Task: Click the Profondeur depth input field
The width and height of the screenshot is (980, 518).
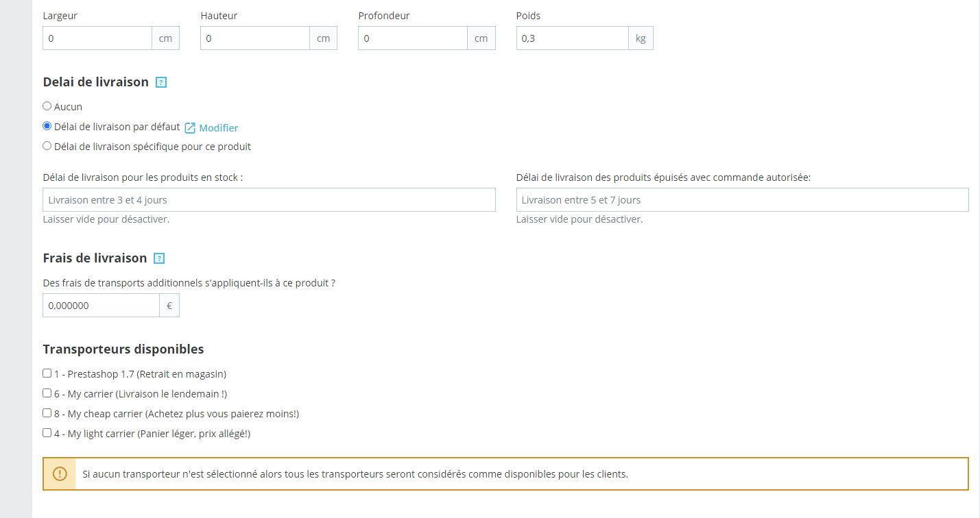Action: coord(413,38)
